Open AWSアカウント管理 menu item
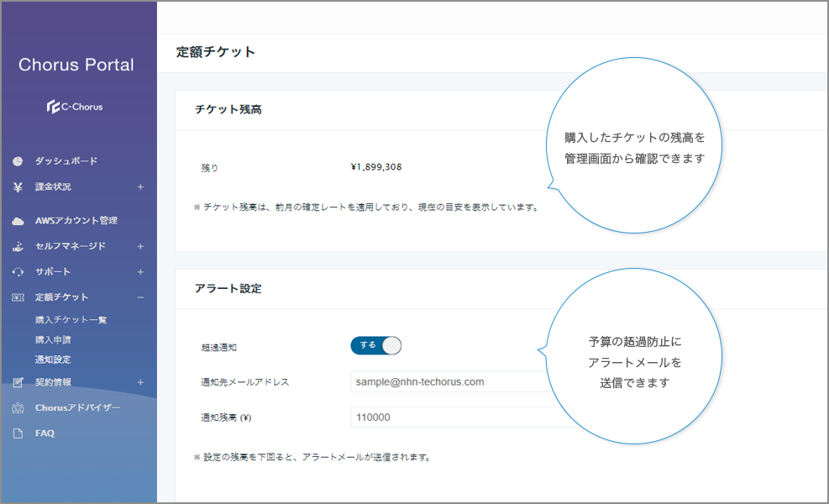This screenshot has height=504, width=829. (76, 221)
